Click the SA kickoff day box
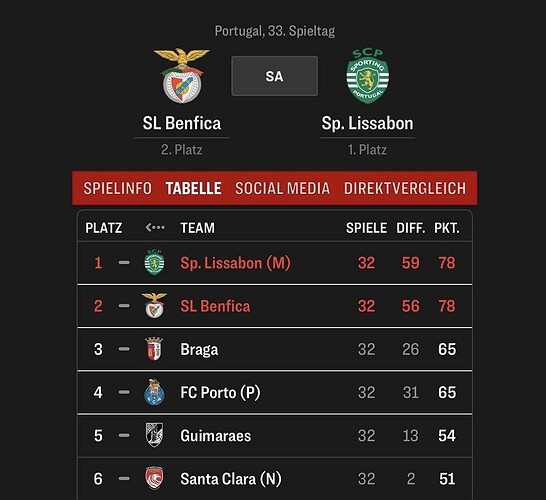546x500 pixels. 275,76
